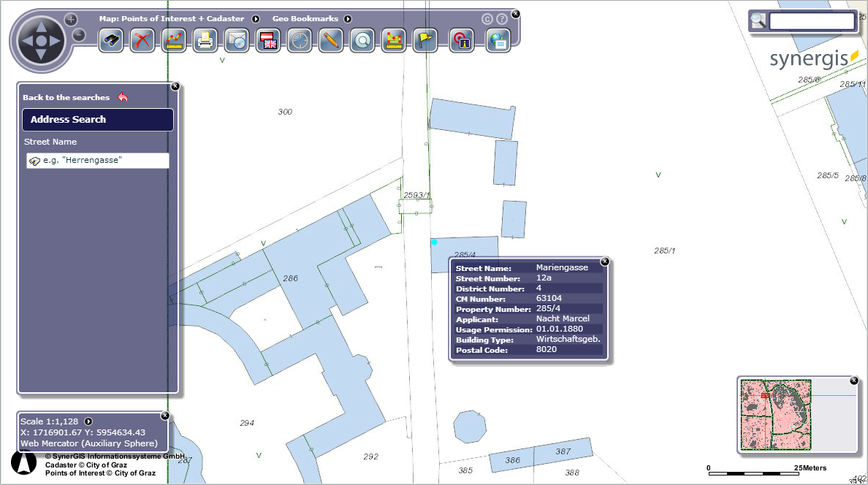Activate the magnifier zoom tool
Screen dimensions: 868x485
point(362,41)
